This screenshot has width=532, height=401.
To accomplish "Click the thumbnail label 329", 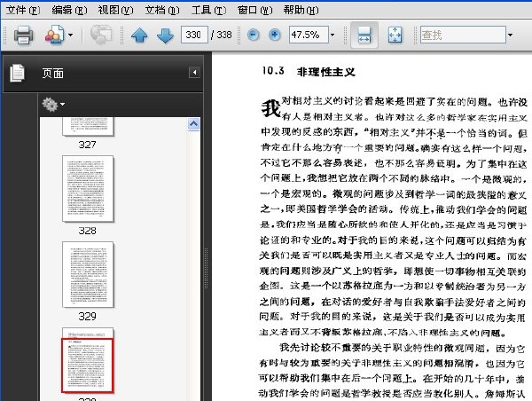I will tap(88, 317).
